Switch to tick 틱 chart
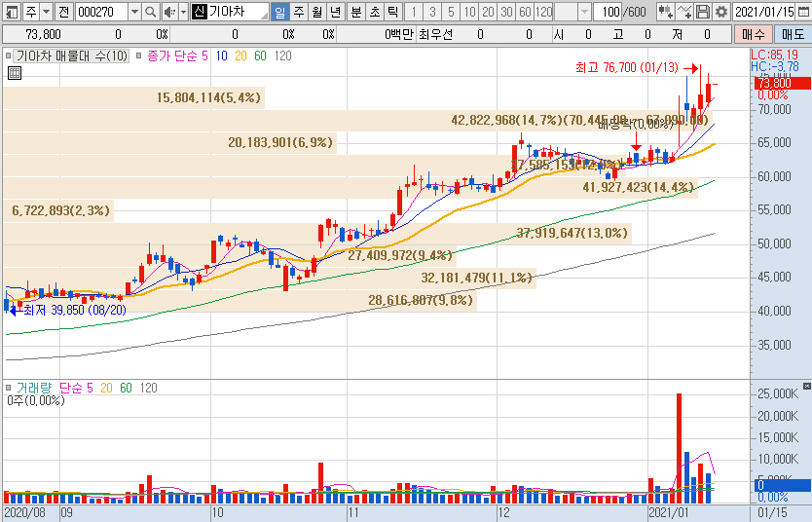The height and width of the screenshot is (522, 812). [x=393, y=12]
